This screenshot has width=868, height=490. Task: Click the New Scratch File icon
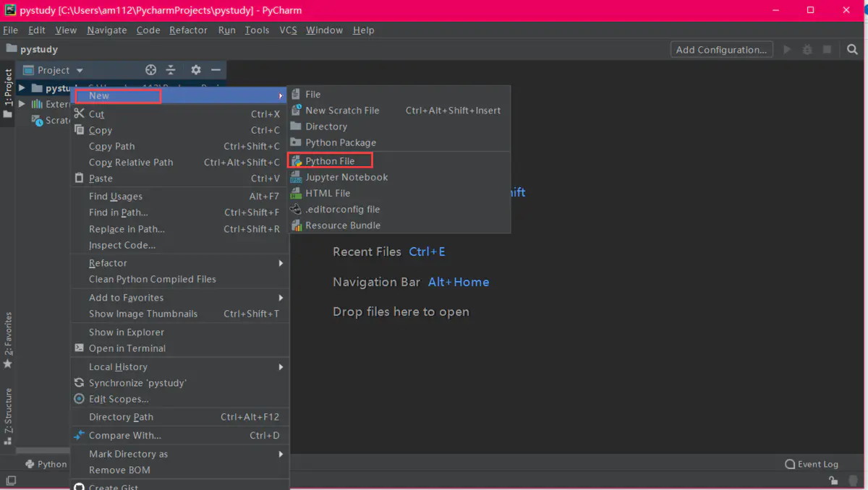coord(297,110)
